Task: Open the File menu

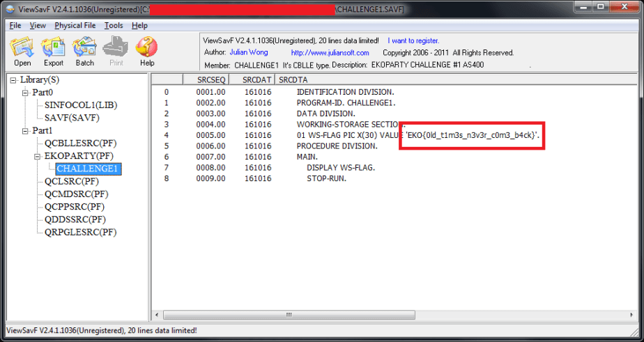Action: (x=15, y=25)
